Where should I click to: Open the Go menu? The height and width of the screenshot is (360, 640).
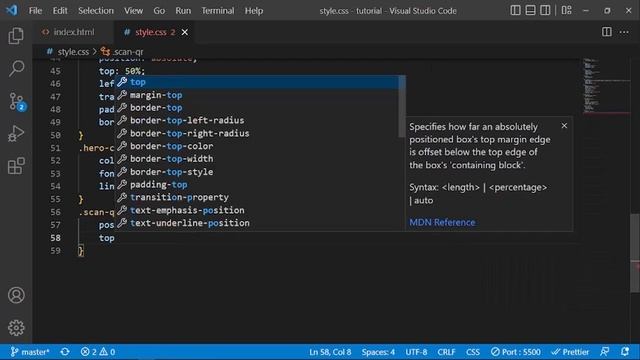point(159,11)
